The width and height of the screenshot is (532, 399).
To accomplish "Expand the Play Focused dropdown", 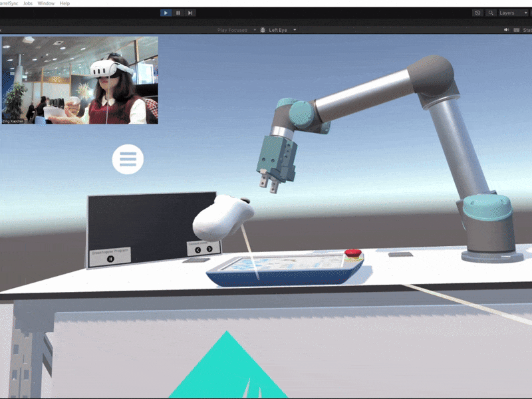I will click(237, 30).
